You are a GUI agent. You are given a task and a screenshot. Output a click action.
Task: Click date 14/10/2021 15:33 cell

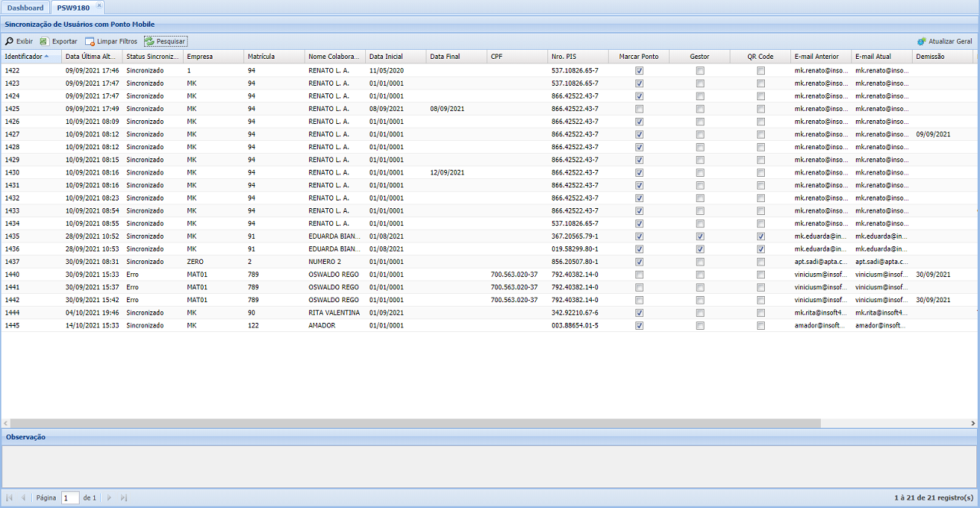pos(92,325)
